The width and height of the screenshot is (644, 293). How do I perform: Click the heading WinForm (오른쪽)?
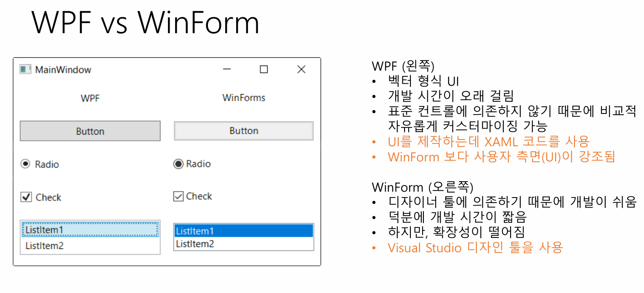pos(423,187)
